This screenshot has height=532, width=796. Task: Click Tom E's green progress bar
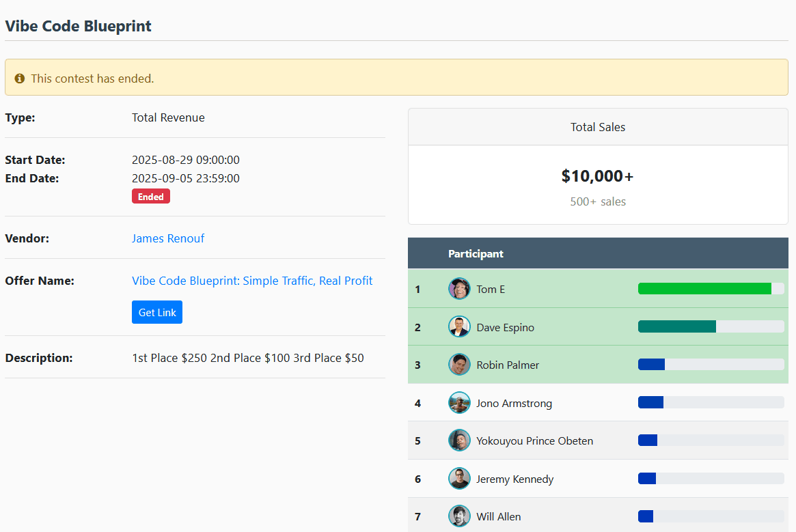click(704, 289)
